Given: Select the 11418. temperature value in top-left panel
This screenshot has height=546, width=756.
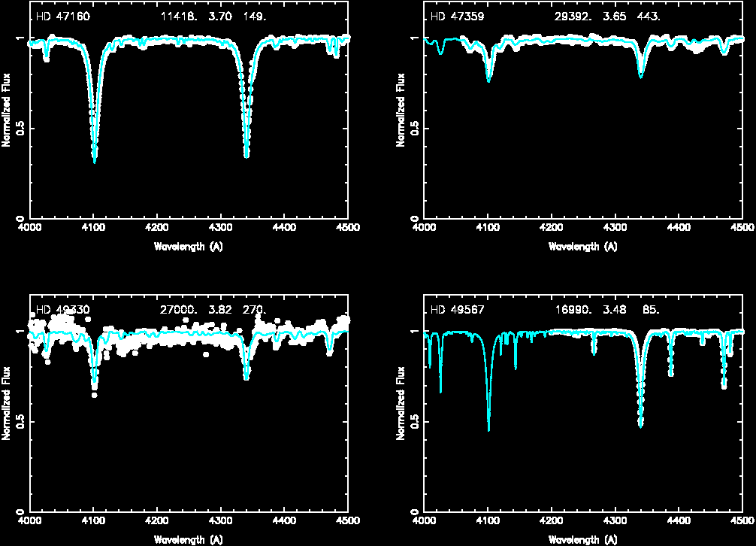Looking at the screenshot, I should click(x=179, y=16).
